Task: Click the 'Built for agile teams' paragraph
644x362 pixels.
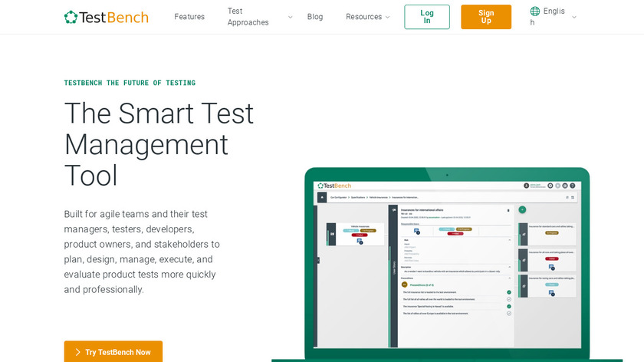Action: (142, 252)
